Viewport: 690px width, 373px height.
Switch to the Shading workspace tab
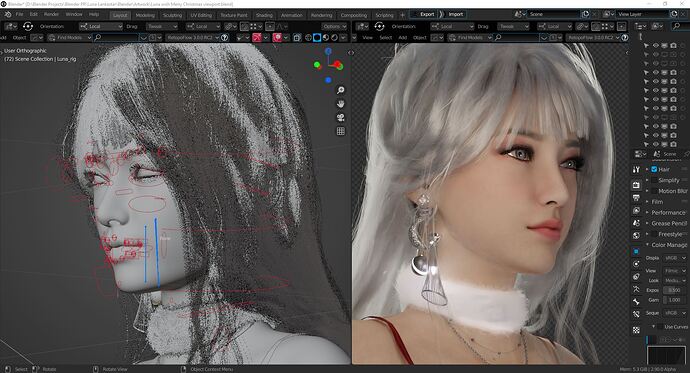[x=264, y=15]
